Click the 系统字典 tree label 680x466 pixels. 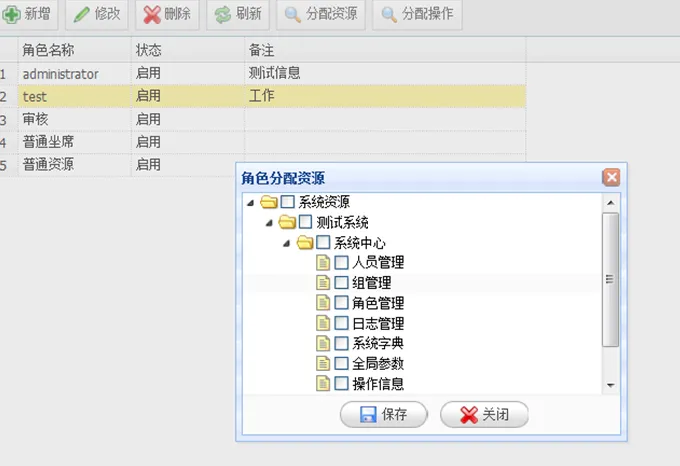pyautogui.click(x=378, y=343)
